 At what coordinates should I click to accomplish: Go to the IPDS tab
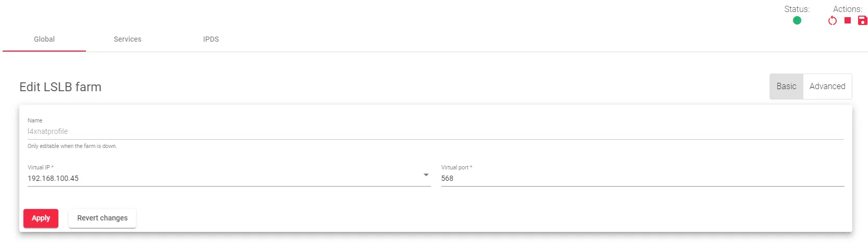[x=211, y=39]
